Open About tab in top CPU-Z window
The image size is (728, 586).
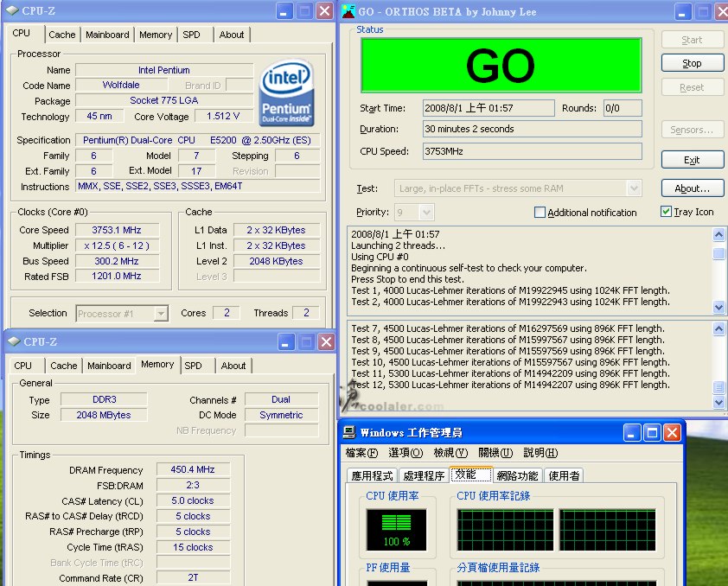(x=231, y=35)
